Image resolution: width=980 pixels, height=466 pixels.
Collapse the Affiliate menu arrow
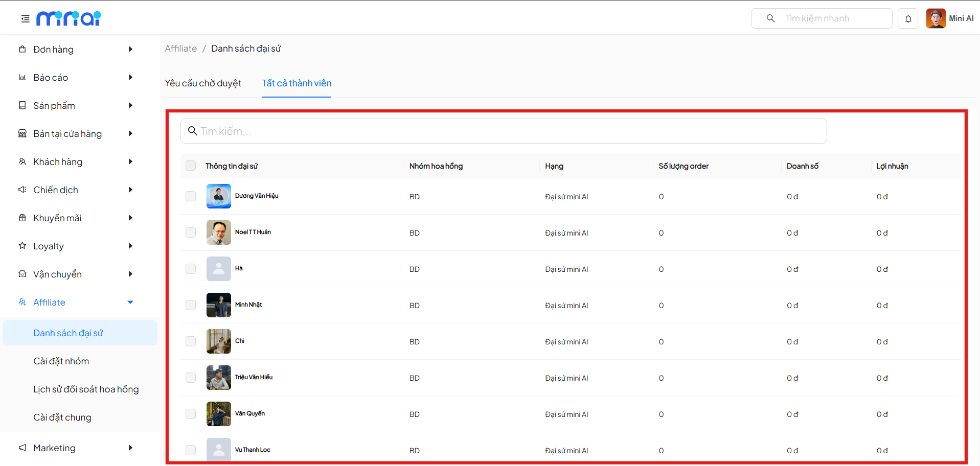130,302
